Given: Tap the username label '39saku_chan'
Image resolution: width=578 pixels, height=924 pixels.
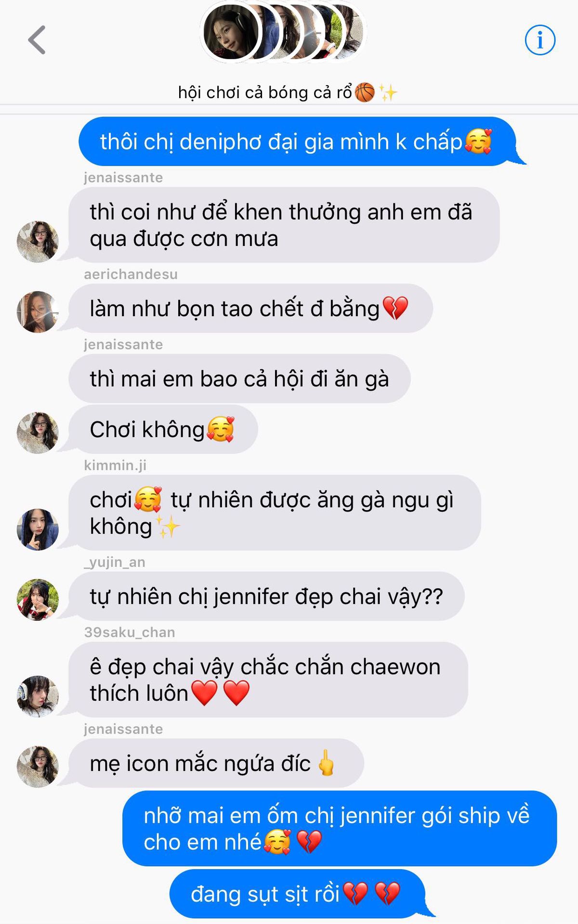Looking at the screenshot, I should coord(130,632).
